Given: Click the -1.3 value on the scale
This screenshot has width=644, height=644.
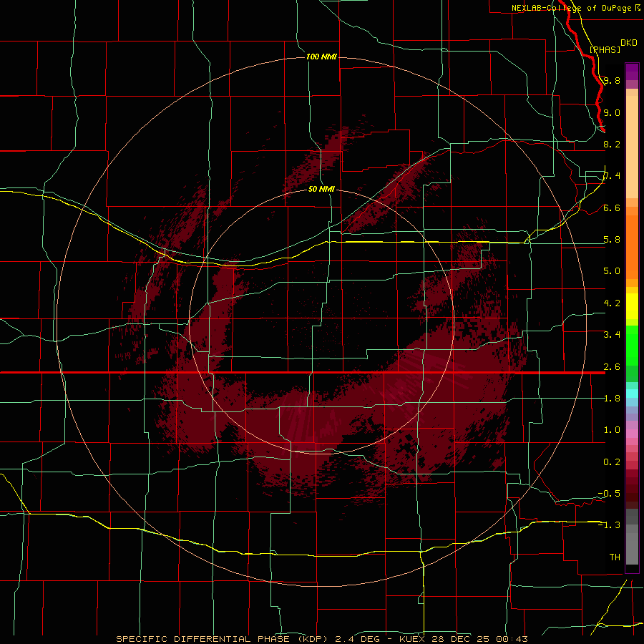Looking at the screenshot, I should [609, 525].
